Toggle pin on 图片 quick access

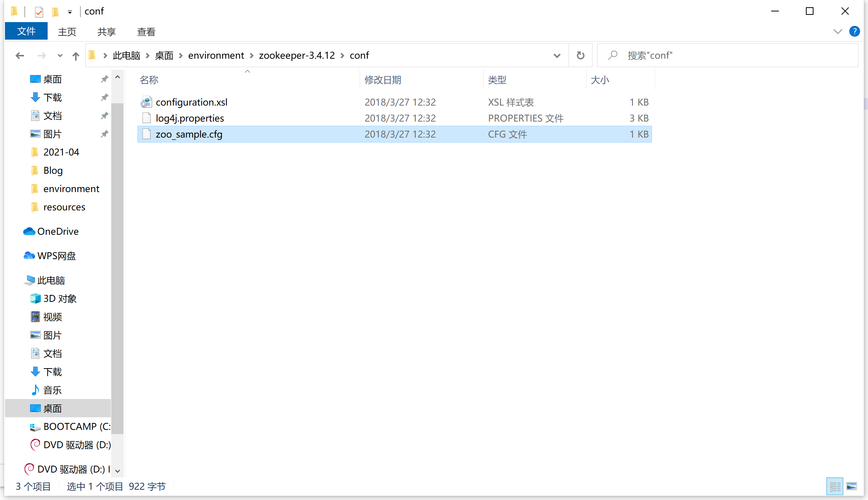[x=104, y=134]
